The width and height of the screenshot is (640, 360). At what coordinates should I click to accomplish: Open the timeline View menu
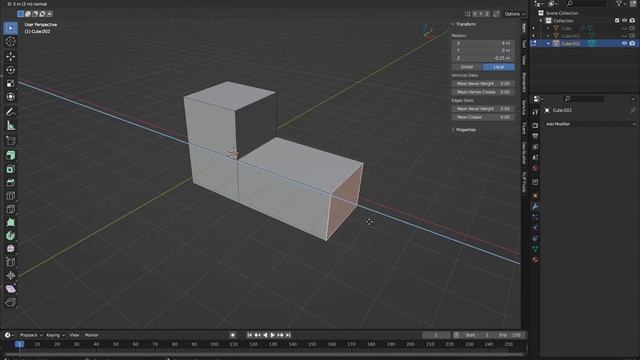tap(74, 335)
